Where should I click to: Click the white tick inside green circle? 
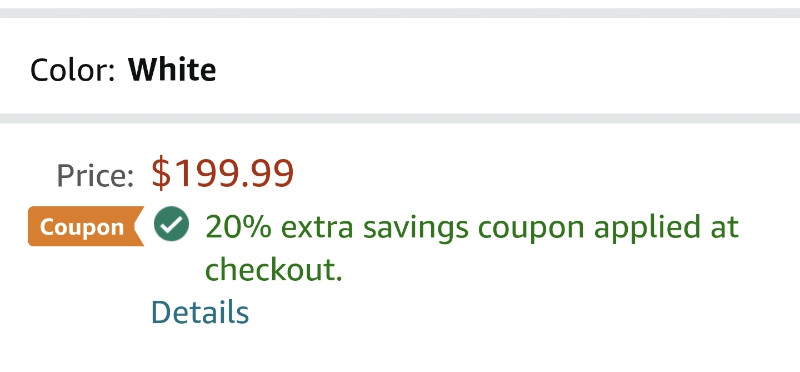[172, 224]
